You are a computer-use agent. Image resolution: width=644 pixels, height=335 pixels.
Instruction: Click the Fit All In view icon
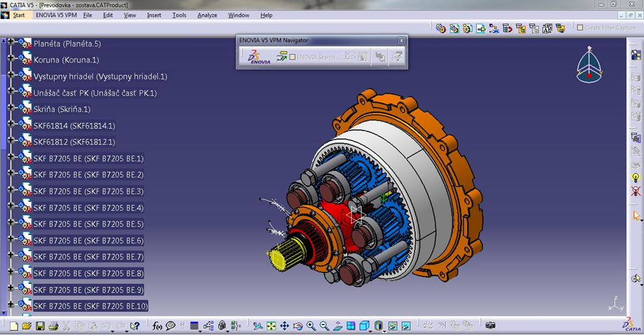271,326
